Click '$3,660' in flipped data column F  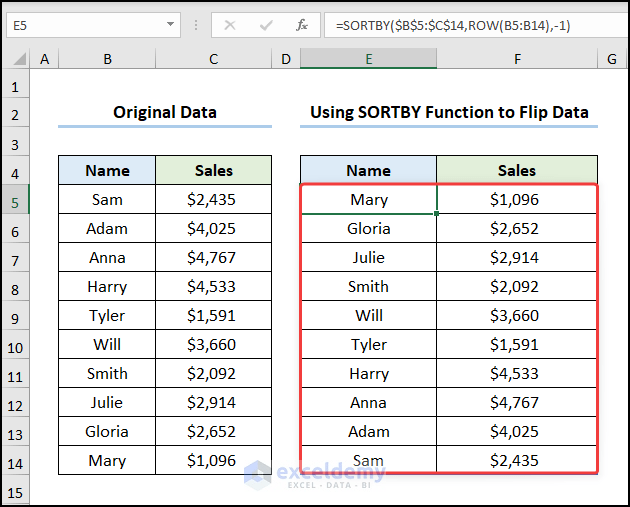[x=517, y=315]
